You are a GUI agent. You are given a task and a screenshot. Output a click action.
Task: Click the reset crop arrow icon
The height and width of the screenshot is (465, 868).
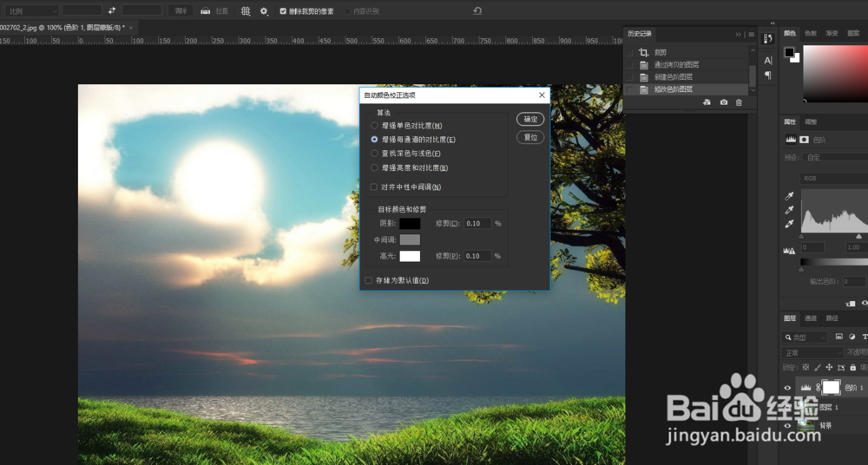point(477,10)
